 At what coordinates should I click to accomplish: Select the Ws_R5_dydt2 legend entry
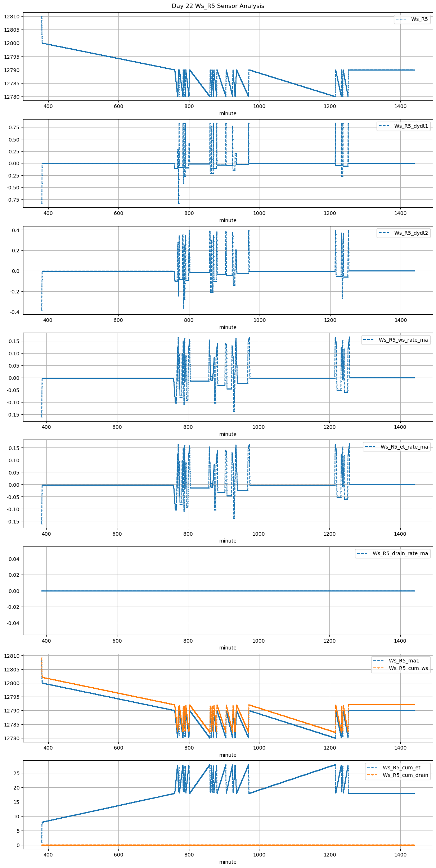click(x=411, y=233)
